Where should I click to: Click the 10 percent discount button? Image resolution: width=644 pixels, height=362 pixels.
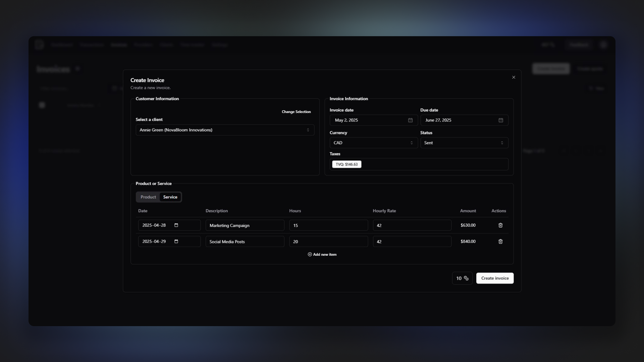462,278
